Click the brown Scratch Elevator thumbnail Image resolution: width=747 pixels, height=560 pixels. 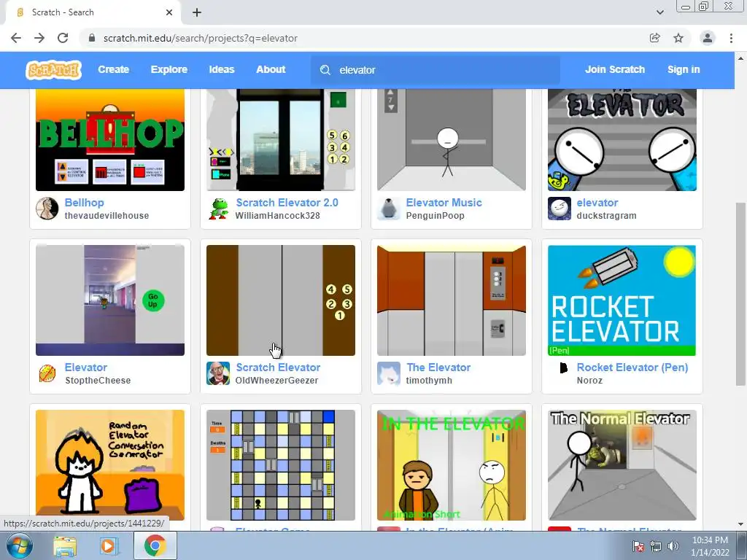pyautogui.click(x=281, y=300)
